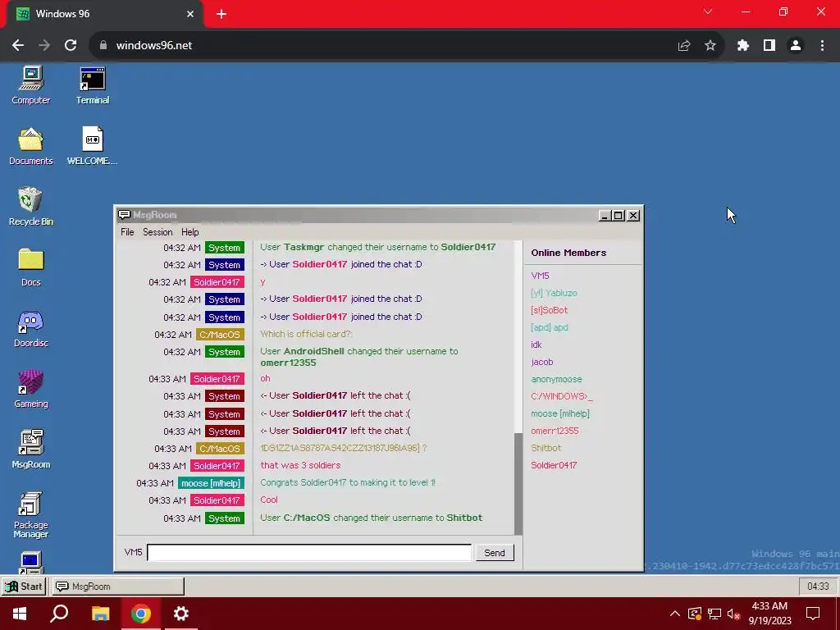Select jacob in Online Members list
The width and height of the screenshot is (840, 630).
[x=541, y=362]
